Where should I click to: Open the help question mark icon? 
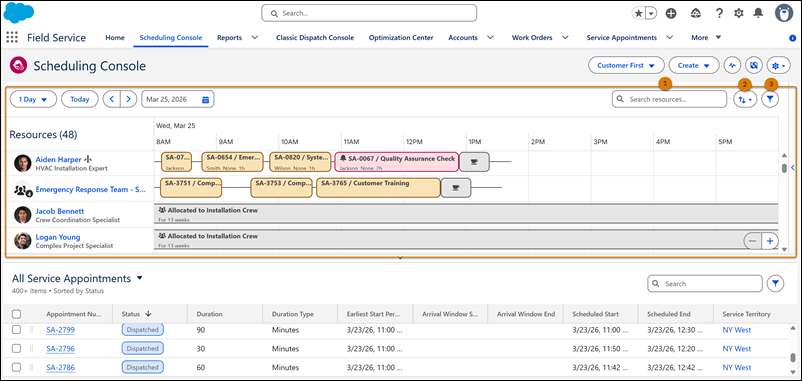click(719, 14)
